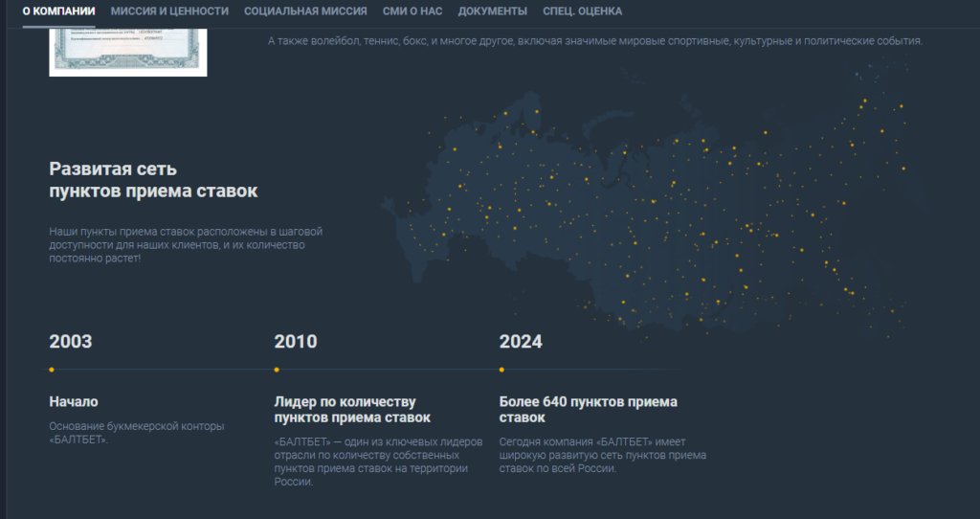Click the 2024 timeline dot
This screenshot has height=519, width=980.
(501, 370)
